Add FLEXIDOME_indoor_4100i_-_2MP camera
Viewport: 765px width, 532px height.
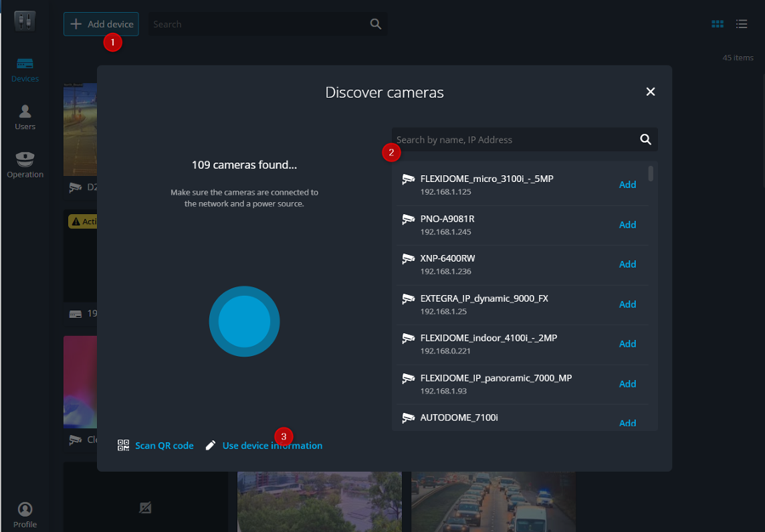(627, 343)
